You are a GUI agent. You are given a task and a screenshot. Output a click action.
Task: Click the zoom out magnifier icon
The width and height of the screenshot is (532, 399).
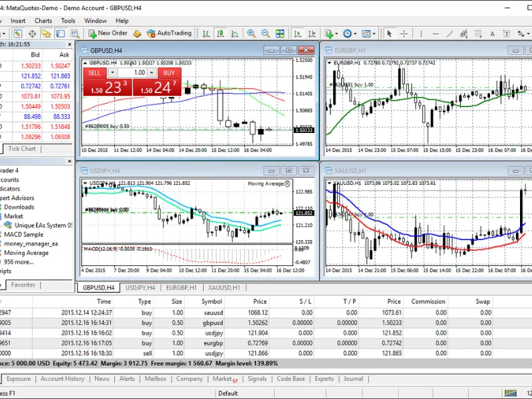(x=265, y=34)
